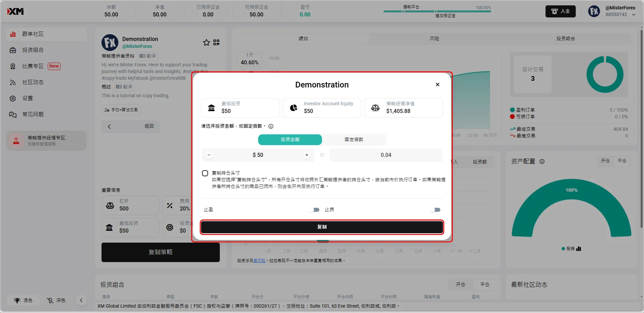Viewport: 644px width, 313px height.
Task: Select 开仓 in 投资组合 table header
Action: coord(461,285)
